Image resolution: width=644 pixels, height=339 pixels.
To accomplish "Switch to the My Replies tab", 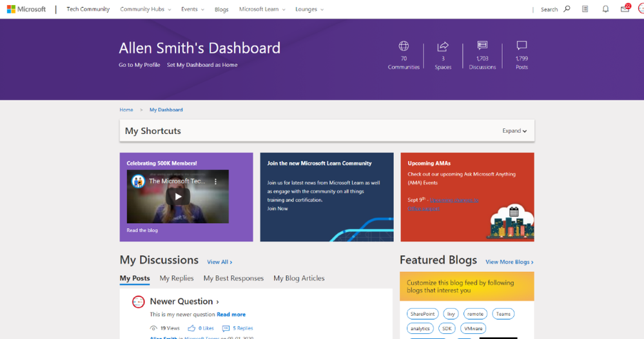I will pos(177,278).
